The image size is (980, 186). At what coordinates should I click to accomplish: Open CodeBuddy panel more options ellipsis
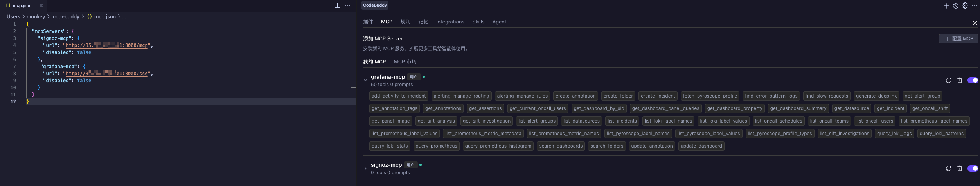[975, 5]
